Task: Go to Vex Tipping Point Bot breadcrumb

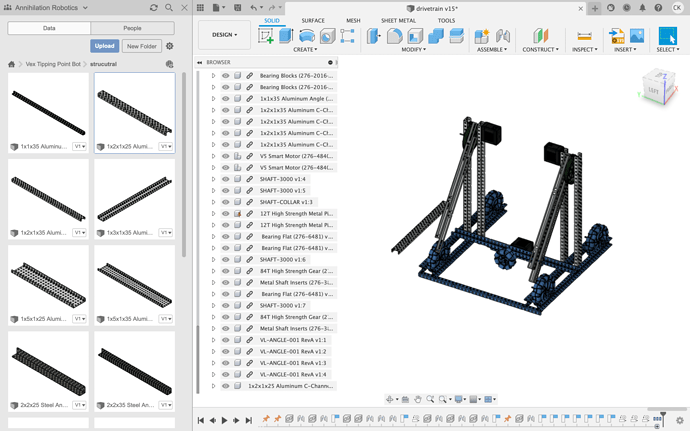Action: pyautogui.click(x=53, y=64)
